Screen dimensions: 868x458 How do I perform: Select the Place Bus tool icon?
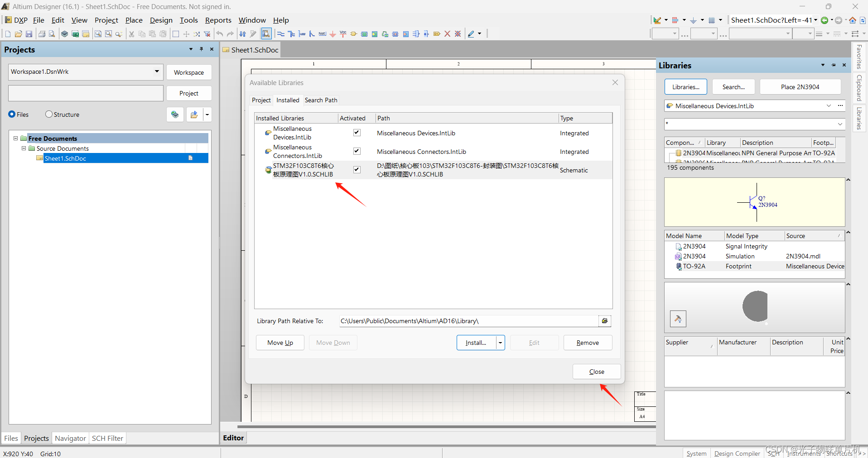click(x=291, y=34)
